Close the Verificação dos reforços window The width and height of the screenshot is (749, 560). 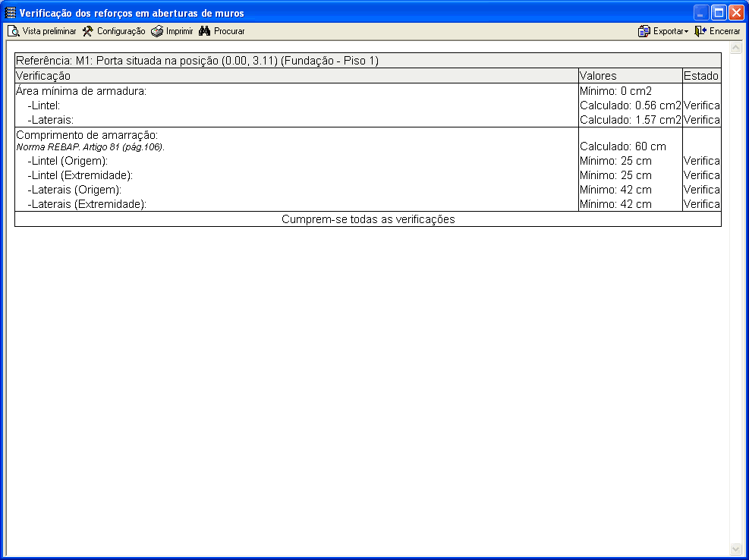tap(736, 12)
